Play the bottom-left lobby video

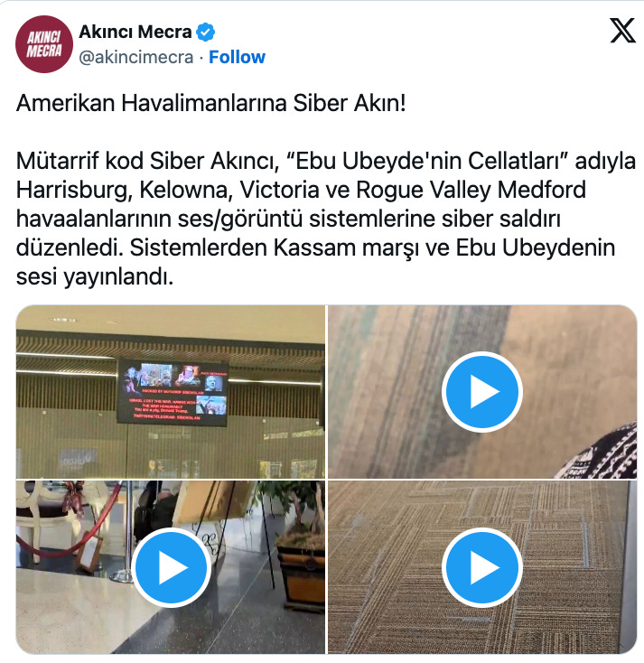click(x=171, y=567)
